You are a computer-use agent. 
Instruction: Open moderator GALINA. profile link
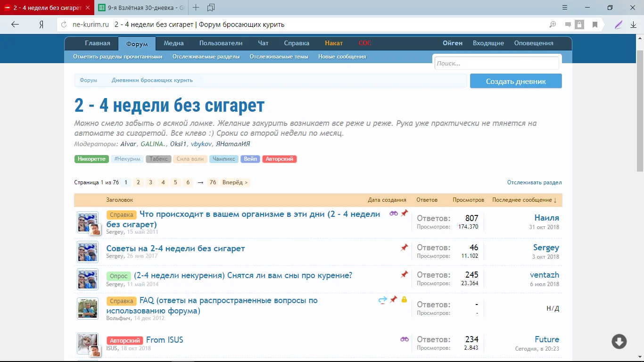click(x=154, y=144)
